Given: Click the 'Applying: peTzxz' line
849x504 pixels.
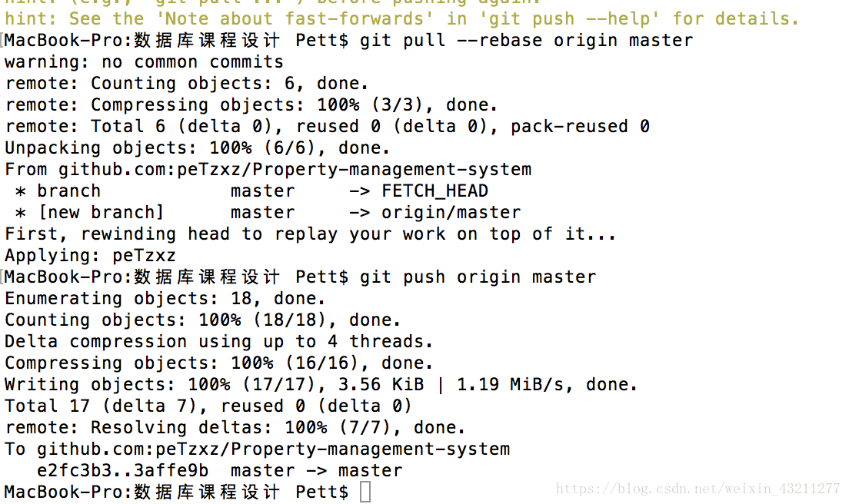Looking at the screenshot, I should tap(91, 255).
